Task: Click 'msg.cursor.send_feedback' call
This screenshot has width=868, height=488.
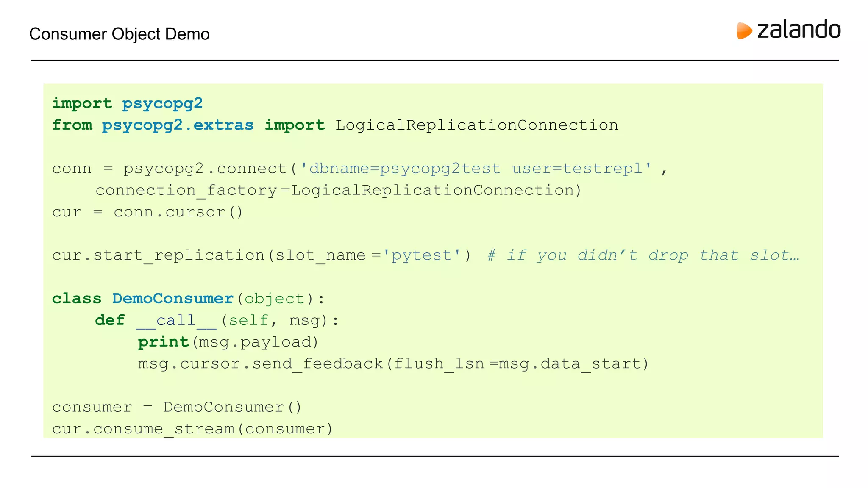Action: (261, 364)
